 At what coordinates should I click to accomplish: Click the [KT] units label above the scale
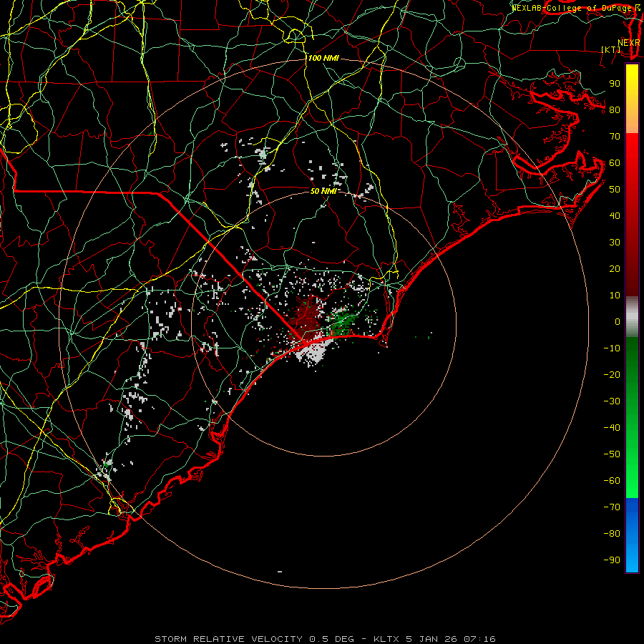tap(610, 49)
